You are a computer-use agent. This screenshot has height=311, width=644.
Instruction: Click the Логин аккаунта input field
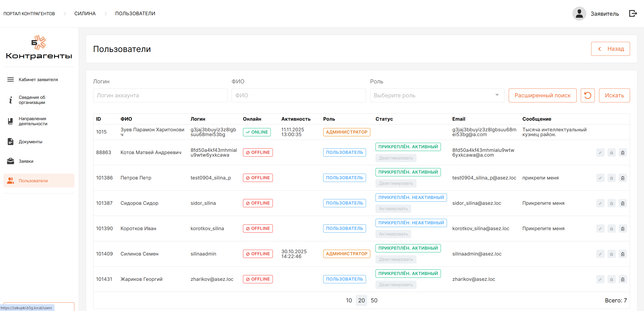click(160, 96)
